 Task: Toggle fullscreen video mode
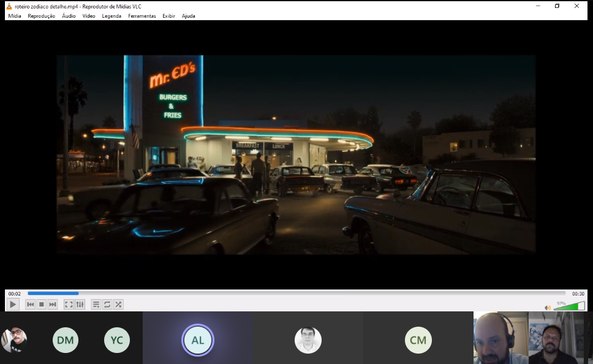[69, 304]
